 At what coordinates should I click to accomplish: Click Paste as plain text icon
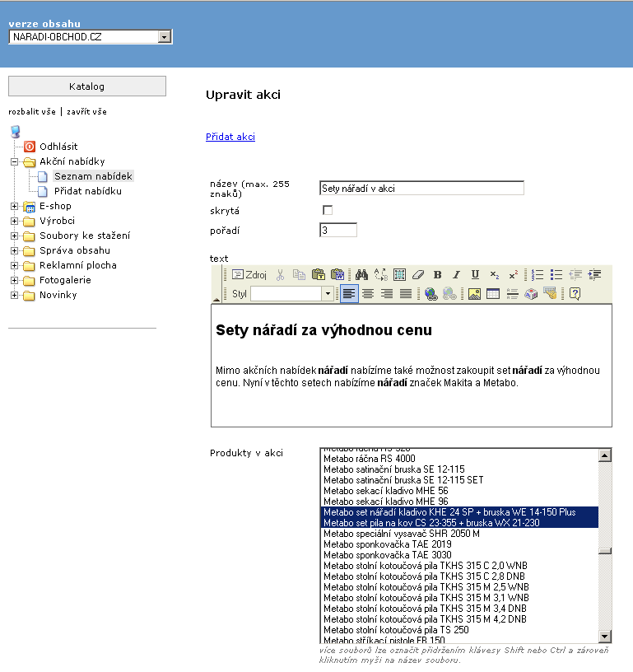coord(319,275)
